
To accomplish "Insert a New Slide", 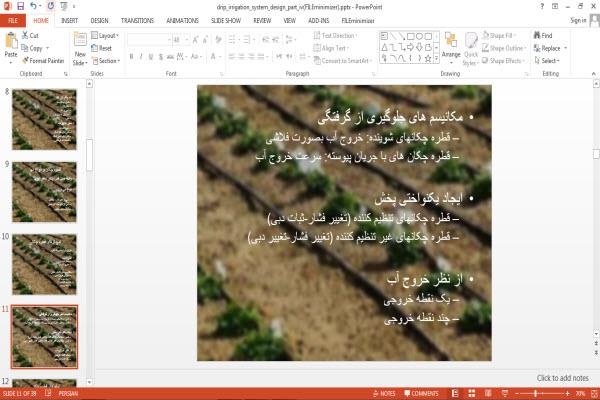I will pyautogui.click(x=80, y=49).
